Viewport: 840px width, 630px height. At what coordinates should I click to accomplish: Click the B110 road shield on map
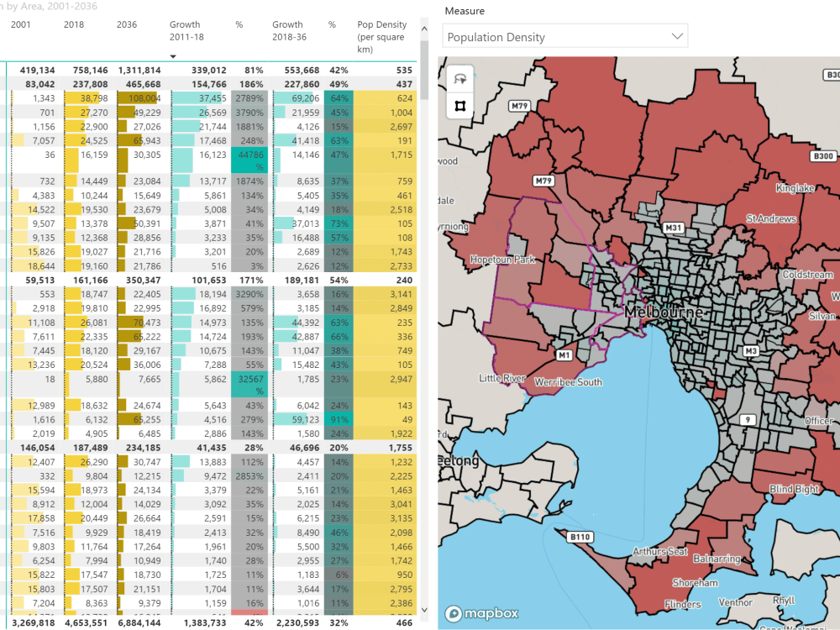[x=580, y=537]
